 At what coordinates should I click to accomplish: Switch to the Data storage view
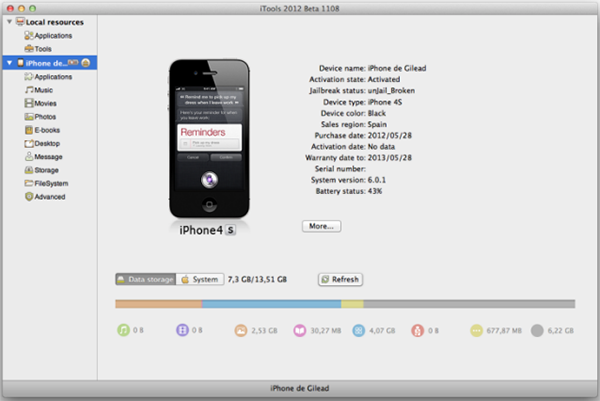146,279
